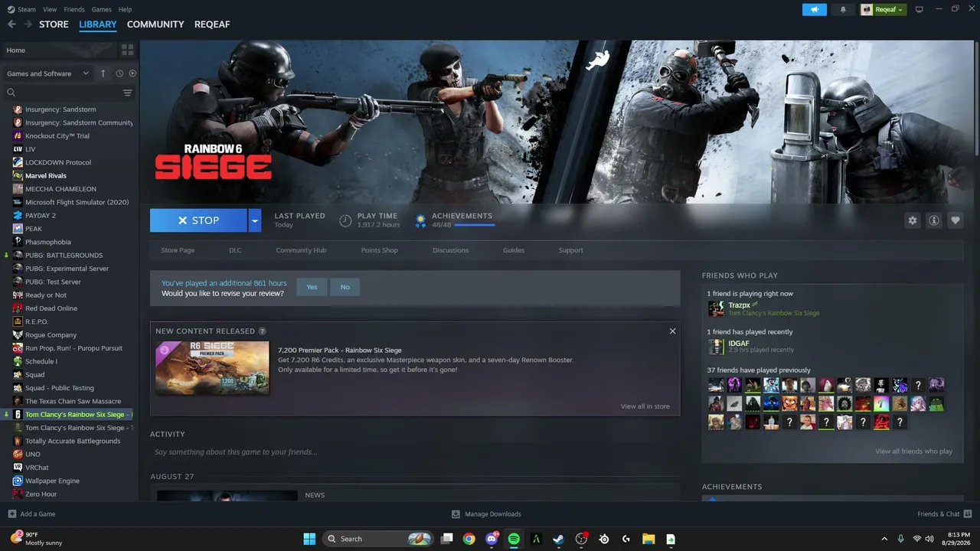
Task: Add game to favorites heart icon
Action: (955, 220)
